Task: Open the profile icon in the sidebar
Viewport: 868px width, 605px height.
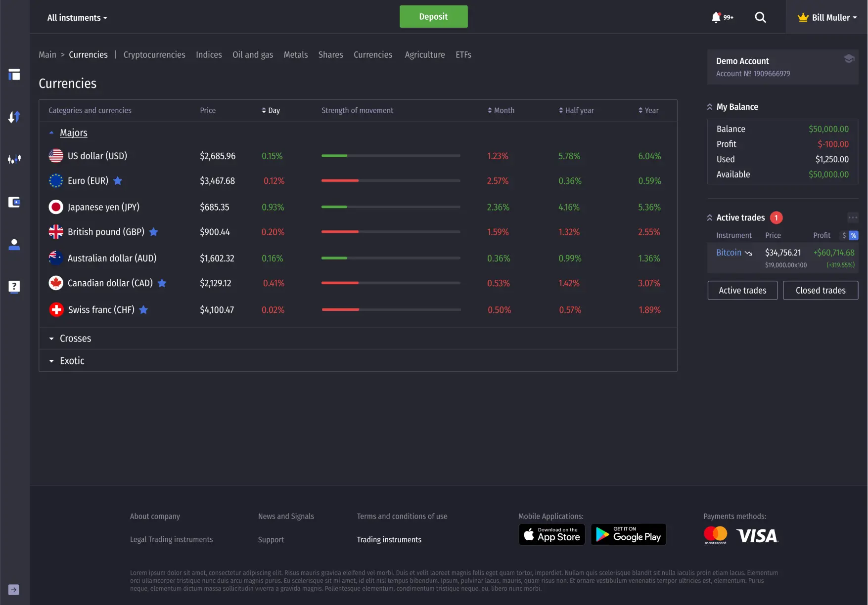Action: [14, 245]
